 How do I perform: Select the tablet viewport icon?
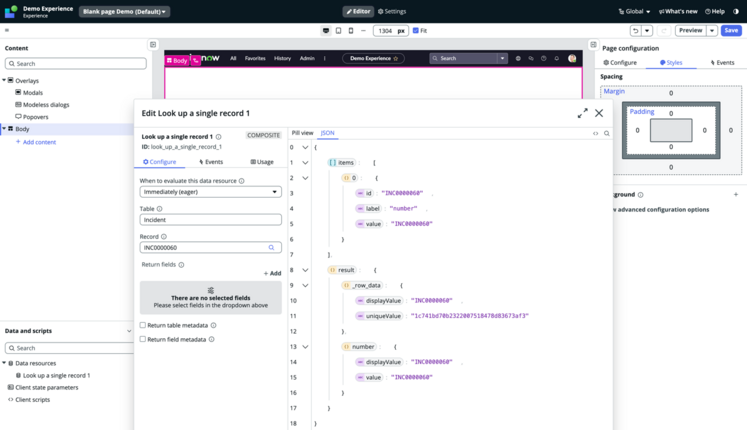338,30
